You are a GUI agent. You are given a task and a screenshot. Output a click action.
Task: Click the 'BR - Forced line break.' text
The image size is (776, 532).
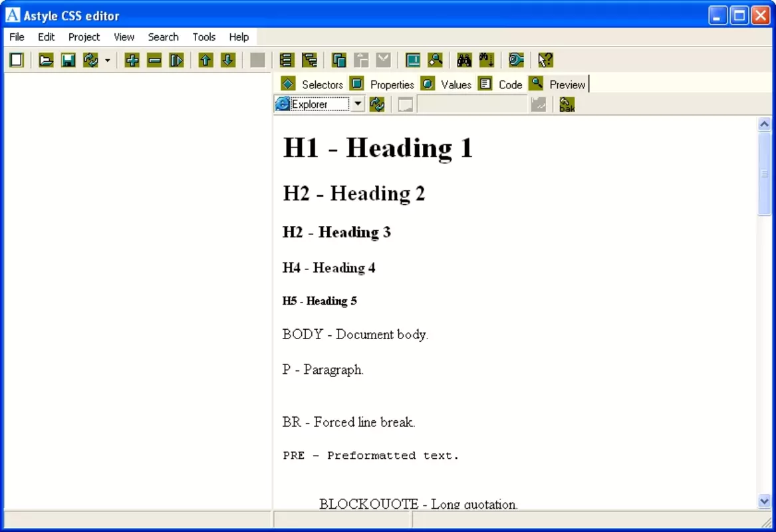(x=349, y=422)
